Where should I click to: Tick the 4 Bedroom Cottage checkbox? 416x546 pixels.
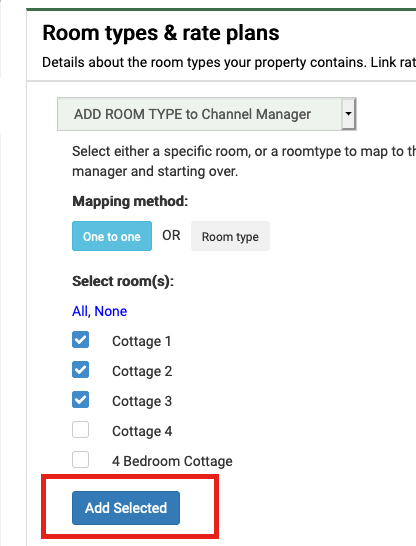[x=80, y=460]
